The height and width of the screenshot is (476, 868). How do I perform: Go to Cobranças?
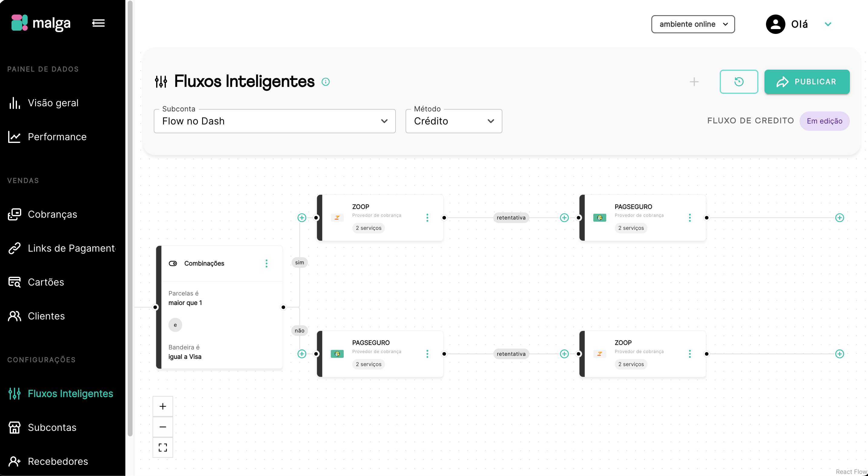[x=52, y=214]
